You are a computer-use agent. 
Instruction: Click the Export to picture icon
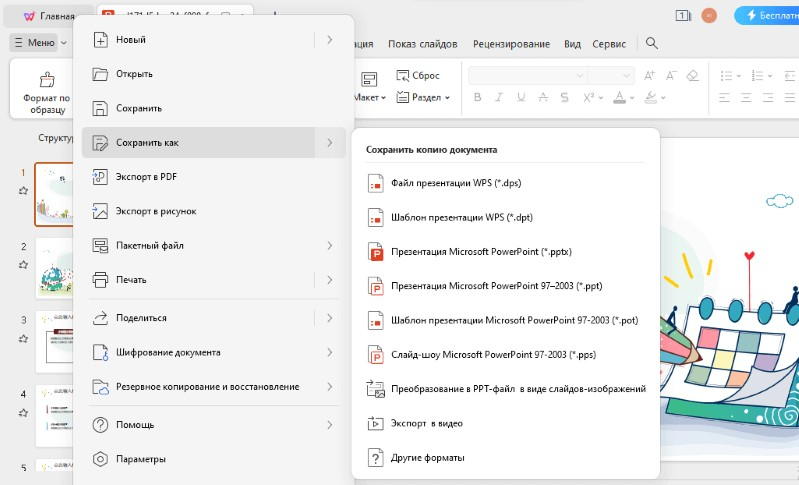(100, 211)
